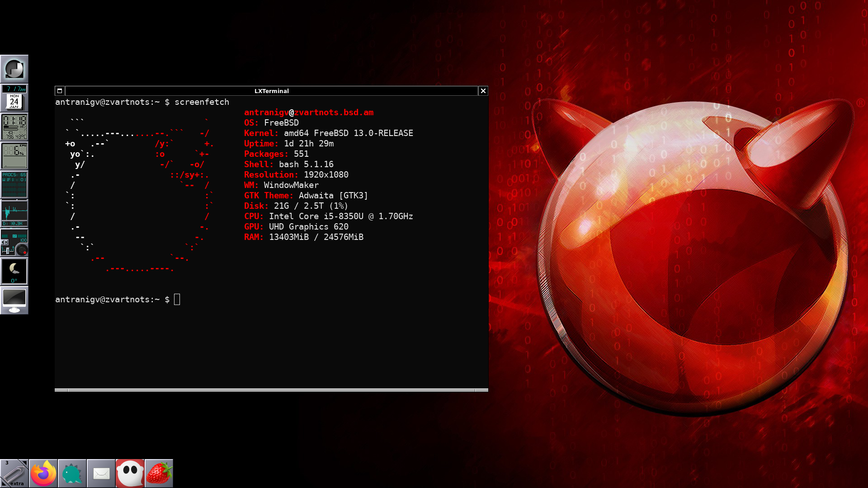The height and width of the screenshot is (488, 868).
Task: Open the mail envelope application
Action: point(101,474)
